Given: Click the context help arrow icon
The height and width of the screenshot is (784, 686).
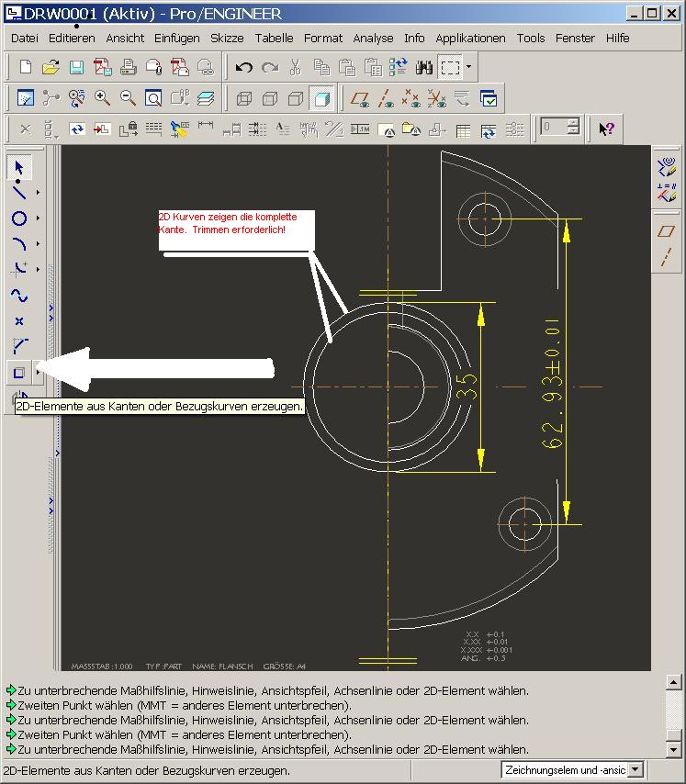Looking at the screenshot, I should coord(606,129).
